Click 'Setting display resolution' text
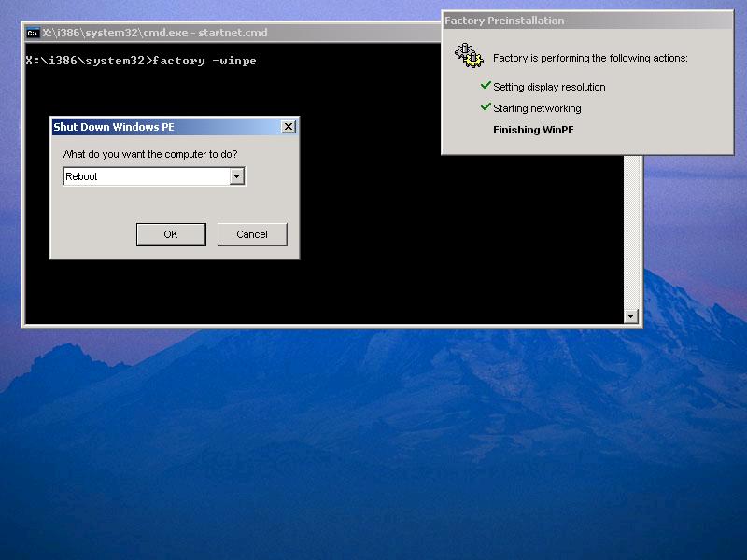Image resolution: width=747 pixels, height=560 pixels. pos(549,87)
